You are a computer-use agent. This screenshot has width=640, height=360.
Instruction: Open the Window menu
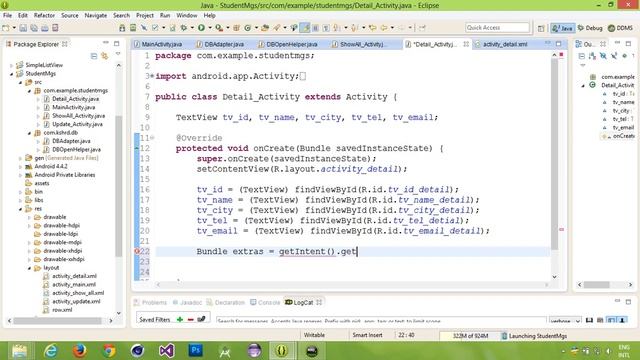click(187, 15)
